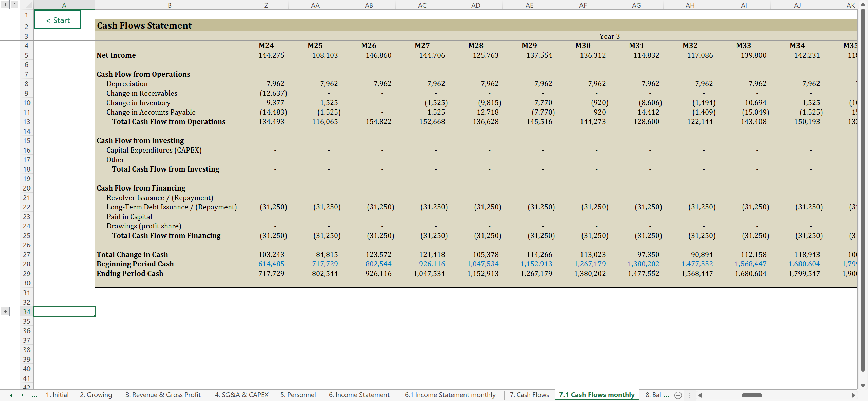This screenshot has height=401, width=868.
Task: Go to the 7. Cash Flows sheet
Action: (529, 395)
